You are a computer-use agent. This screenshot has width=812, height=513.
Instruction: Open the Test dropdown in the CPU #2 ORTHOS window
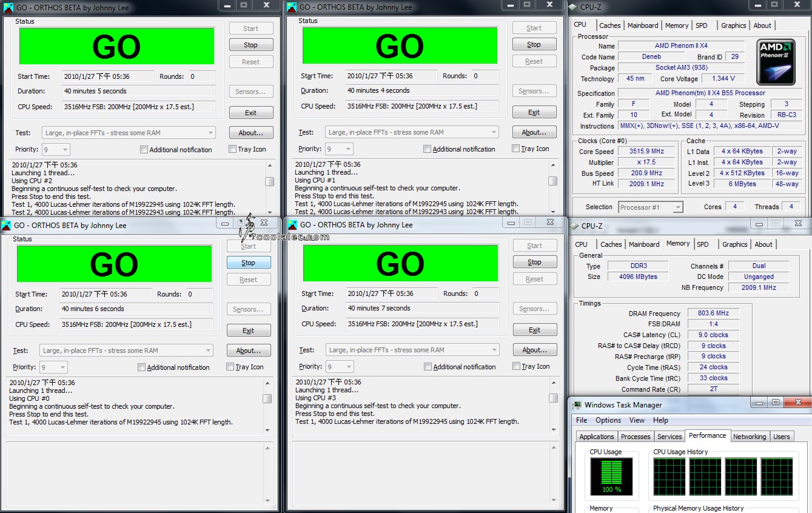[129, 133]
